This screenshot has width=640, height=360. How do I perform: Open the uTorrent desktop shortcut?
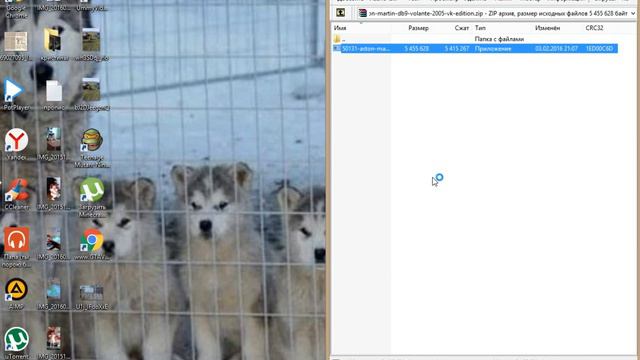coord(16,343)
